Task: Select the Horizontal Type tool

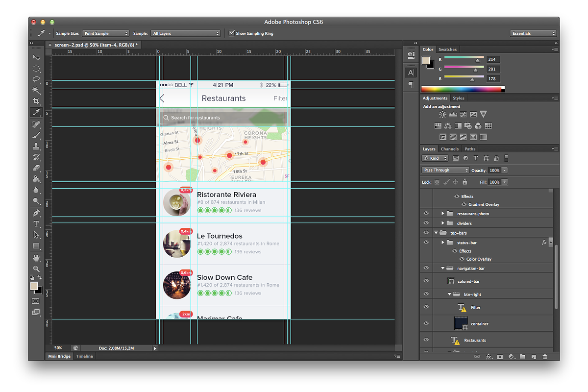Action: [36, 224]
